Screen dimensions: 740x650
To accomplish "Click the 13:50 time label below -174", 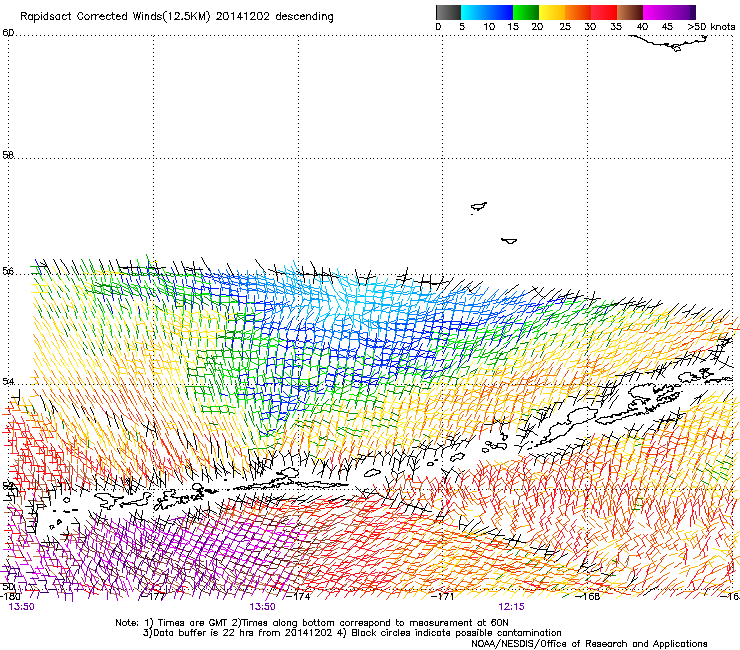I will (x=262, y=607).
